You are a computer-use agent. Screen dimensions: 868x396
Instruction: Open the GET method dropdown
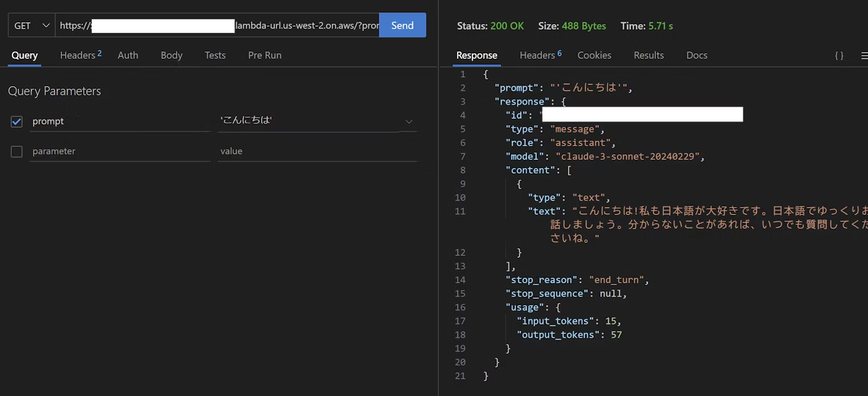click(x=31, y=25)
